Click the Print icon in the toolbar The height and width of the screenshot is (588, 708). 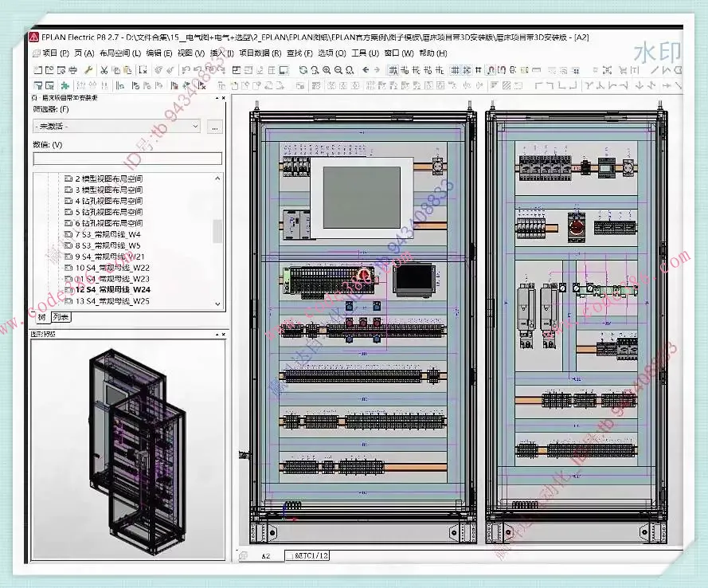tap(72, 70)
